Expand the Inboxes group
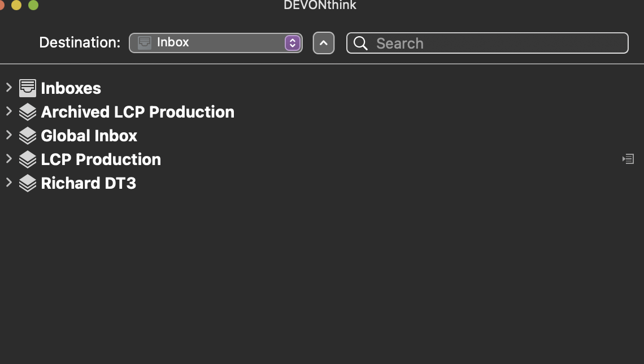This screenshot has height=364, width=644. [x=8, y=88]
